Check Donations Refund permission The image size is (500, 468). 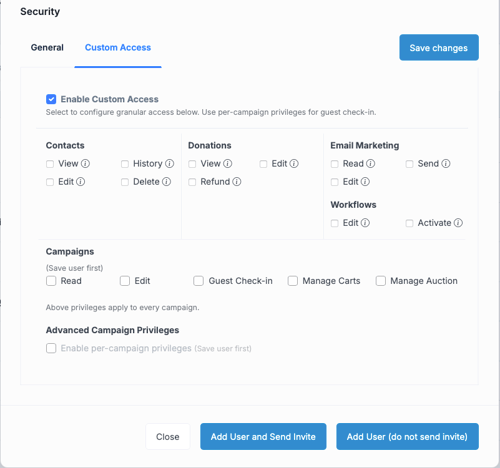tap(192, 182)
